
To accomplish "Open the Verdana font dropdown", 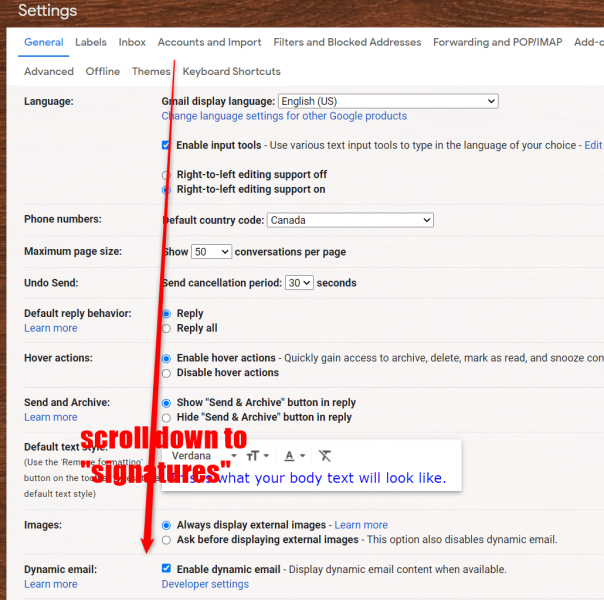I will pyautogui.click(x=200, y=456).
